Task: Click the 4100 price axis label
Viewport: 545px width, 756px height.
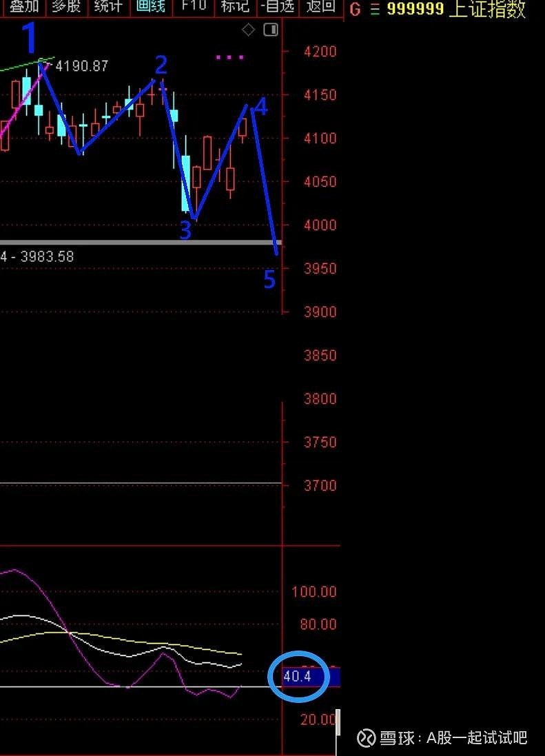Action: coord(320,139)
